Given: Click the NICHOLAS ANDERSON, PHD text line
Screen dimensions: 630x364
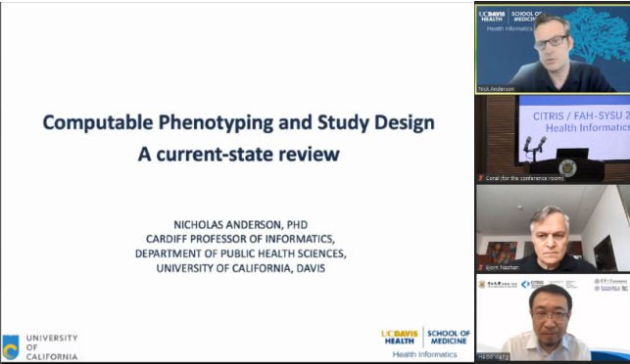Looking at the screenshot, I should (x=241, y=225).
